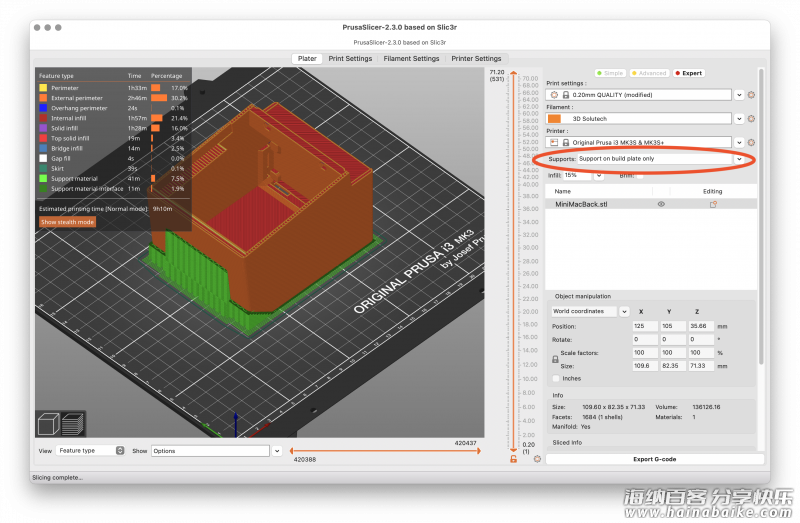This screenshot has width=800, height=523.
Task: Click Rotate X input field
Action: pyautogui.click(x=645, y=339)
